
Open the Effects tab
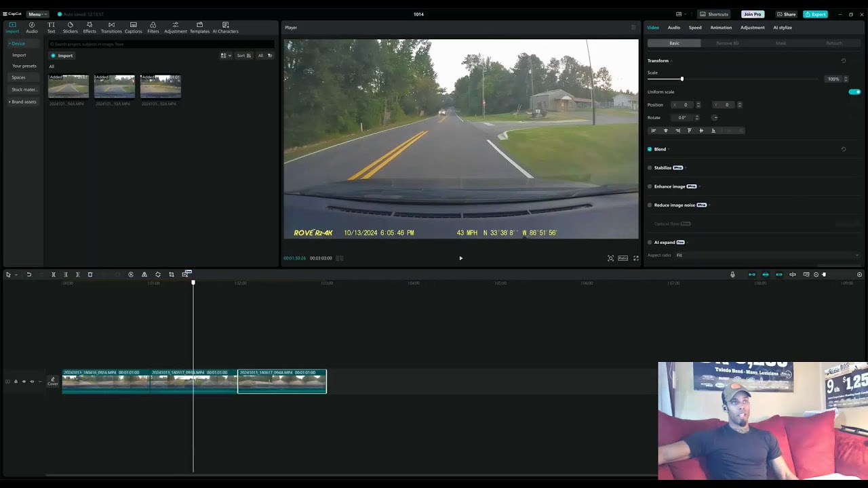90,27
